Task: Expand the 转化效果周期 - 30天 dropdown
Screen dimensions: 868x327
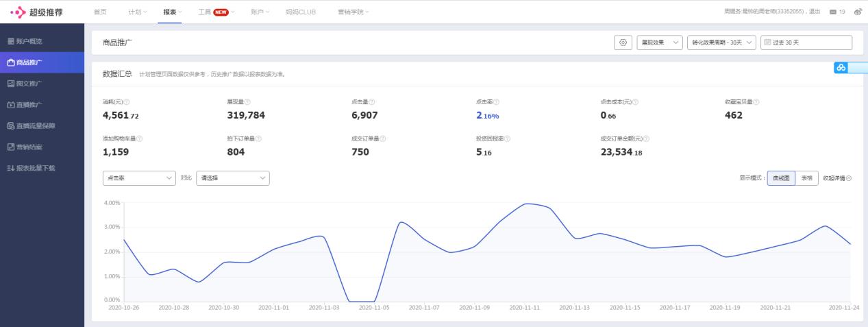Action: pyautogui.click(x=721, y=43)
